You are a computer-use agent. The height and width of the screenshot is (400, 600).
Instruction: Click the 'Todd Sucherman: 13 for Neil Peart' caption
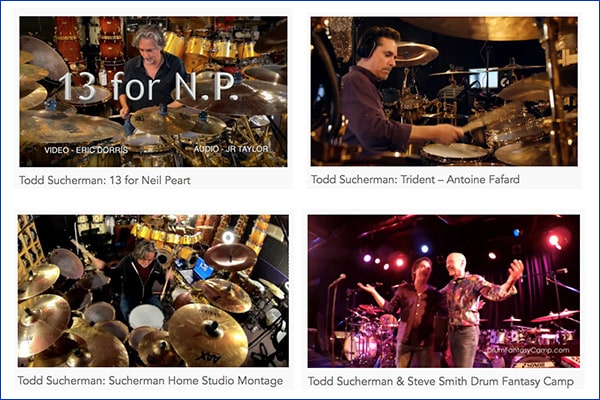click(105, 180)
